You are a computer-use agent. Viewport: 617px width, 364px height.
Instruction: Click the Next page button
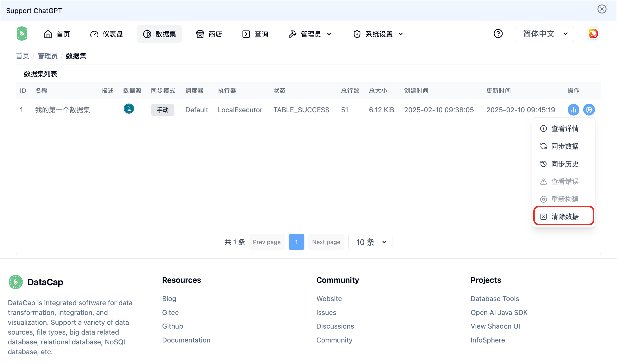[326, 242]
